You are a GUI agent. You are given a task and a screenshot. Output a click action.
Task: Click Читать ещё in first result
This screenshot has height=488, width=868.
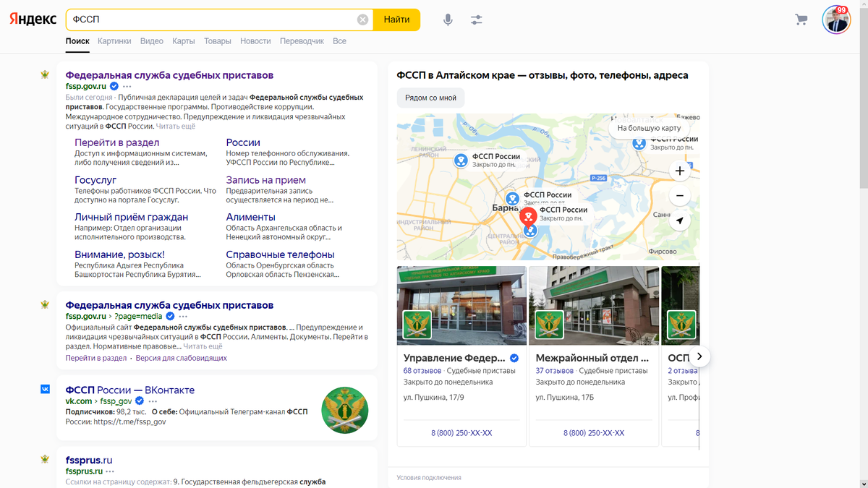(x=176, y=127)
